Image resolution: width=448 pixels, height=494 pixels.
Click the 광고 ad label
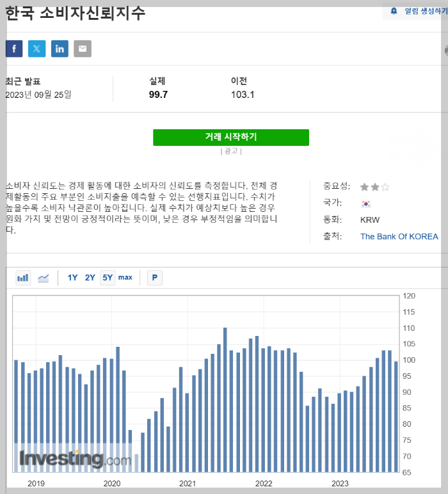231,151
